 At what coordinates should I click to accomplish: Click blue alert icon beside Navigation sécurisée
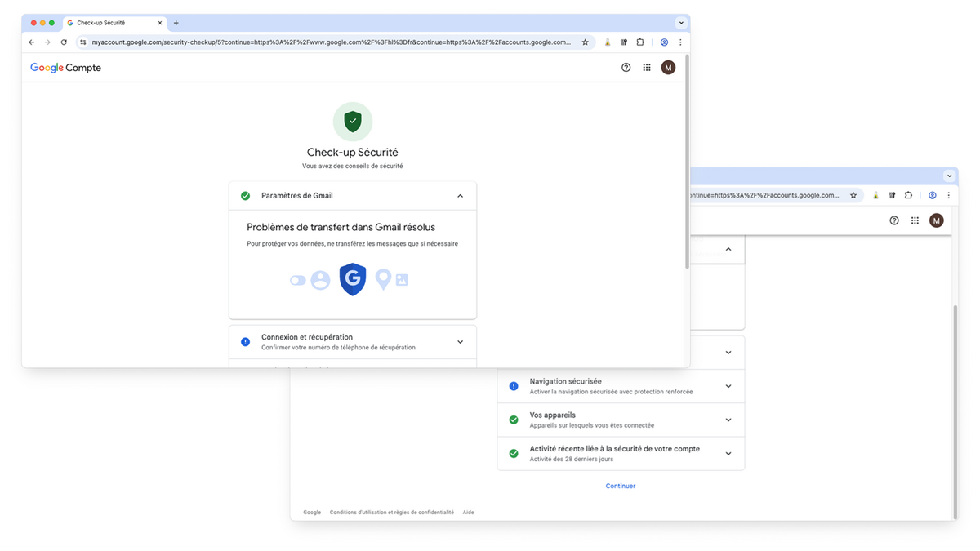point(514,386)
